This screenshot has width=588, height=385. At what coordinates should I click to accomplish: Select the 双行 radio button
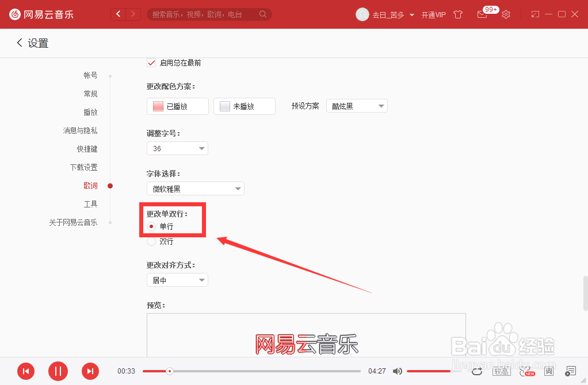(151, 241)
